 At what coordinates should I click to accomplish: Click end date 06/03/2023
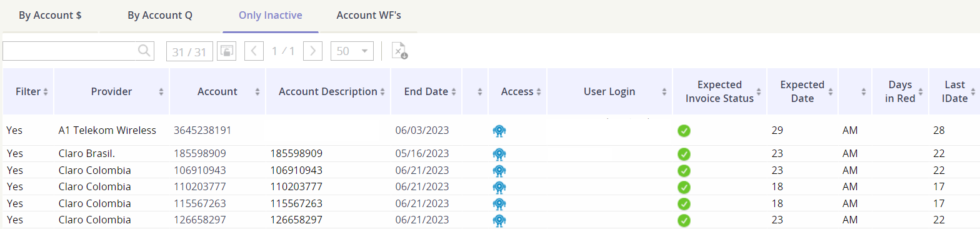coord(422,130)
